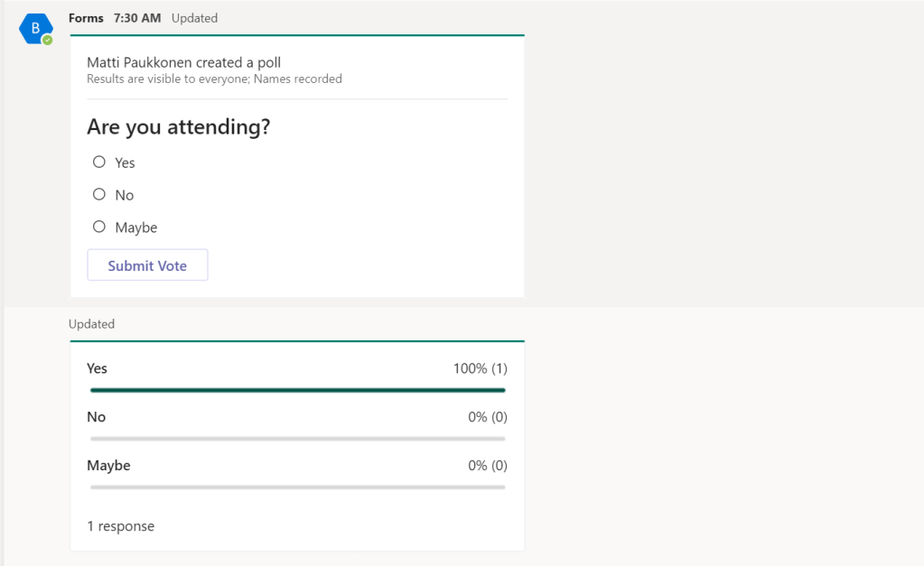This screenshot has height=566, width=924.
Task: Click the green status badge on avatar
Action: coord(47,40)
